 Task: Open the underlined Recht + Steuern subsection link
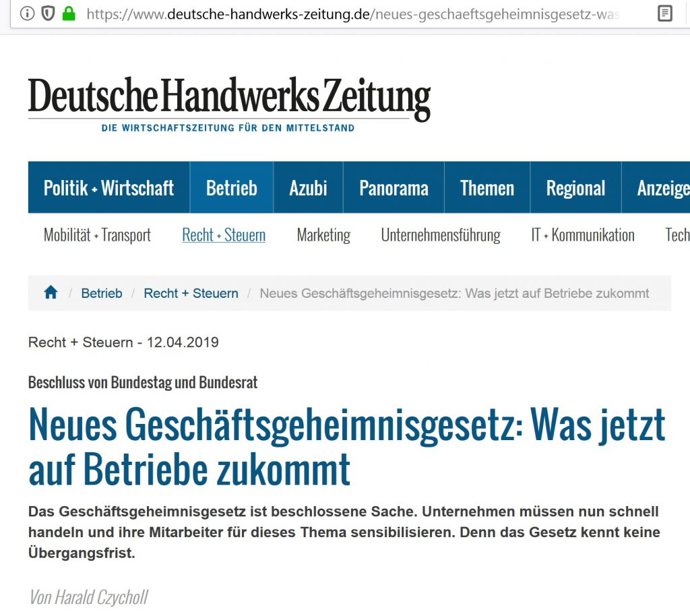pos(224,235)
